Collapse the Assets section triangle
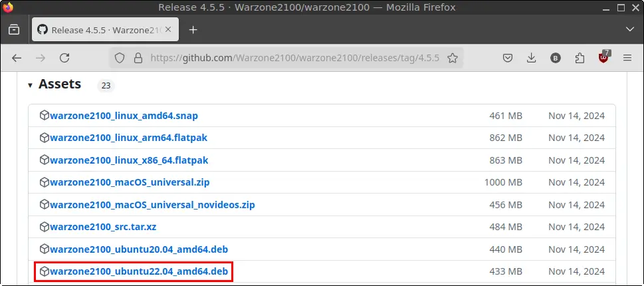 [30, 86]
